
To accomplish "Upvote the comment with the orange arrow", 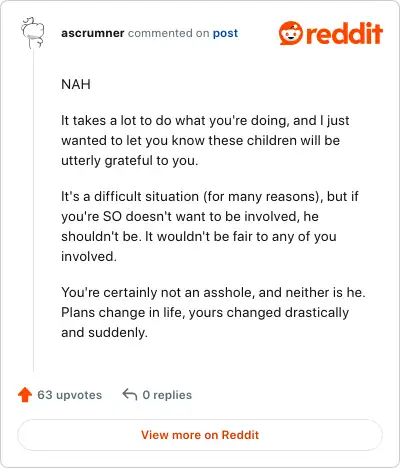I will pyautogui.click(x=25, y=395).
